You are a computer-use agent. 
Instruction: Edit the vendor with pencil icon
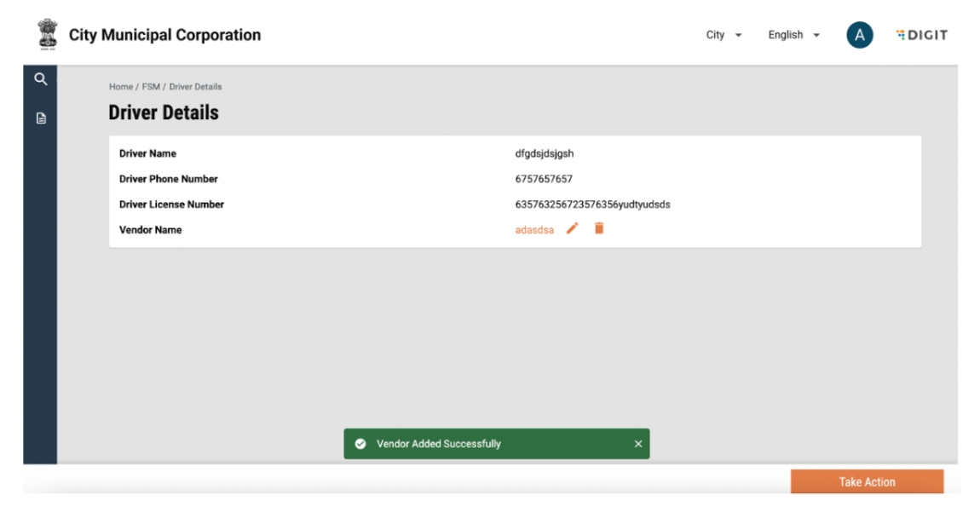(x=573, y=228)
